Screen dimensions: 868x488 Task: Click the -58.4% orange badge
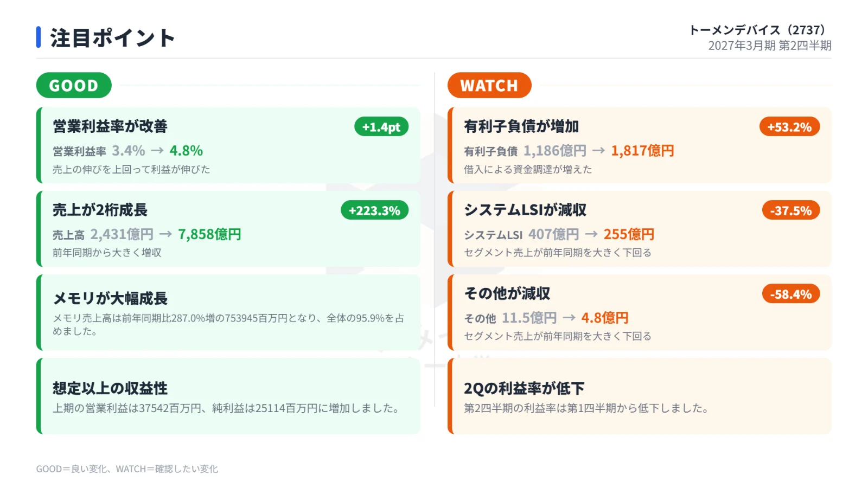791,294
